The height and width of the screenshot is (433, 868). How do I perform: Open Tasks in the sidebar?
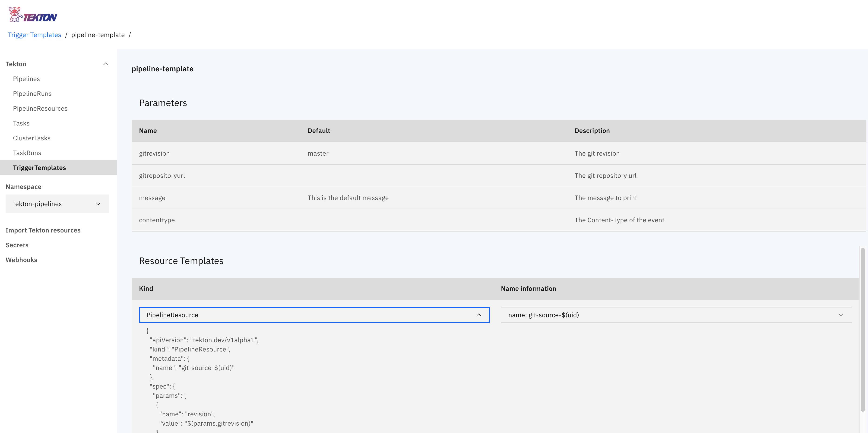(21, 123)
